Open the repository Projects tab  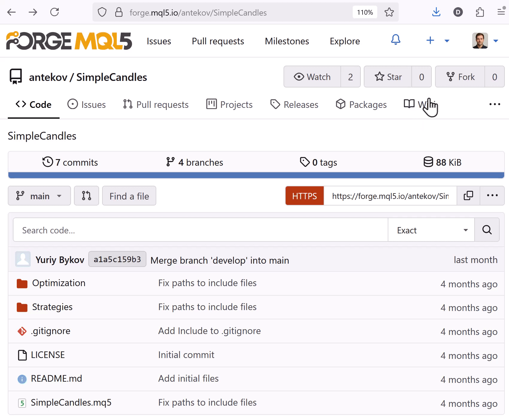point(230,105)
